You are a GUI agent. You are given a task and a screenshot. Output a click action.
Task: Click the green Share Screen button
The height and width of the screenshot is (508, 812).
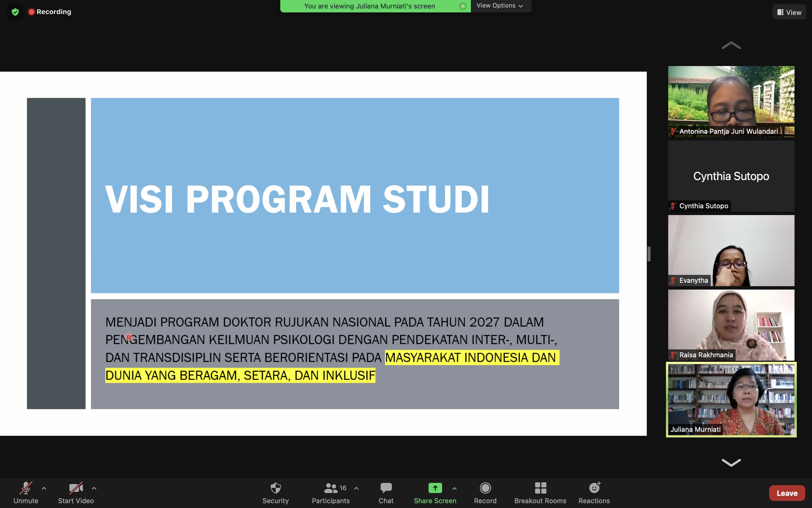tap(435, 493)
